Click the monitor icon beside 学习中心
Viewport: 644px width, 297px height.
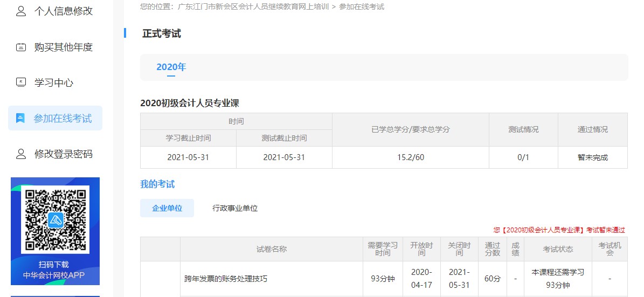tap(21, 82)
